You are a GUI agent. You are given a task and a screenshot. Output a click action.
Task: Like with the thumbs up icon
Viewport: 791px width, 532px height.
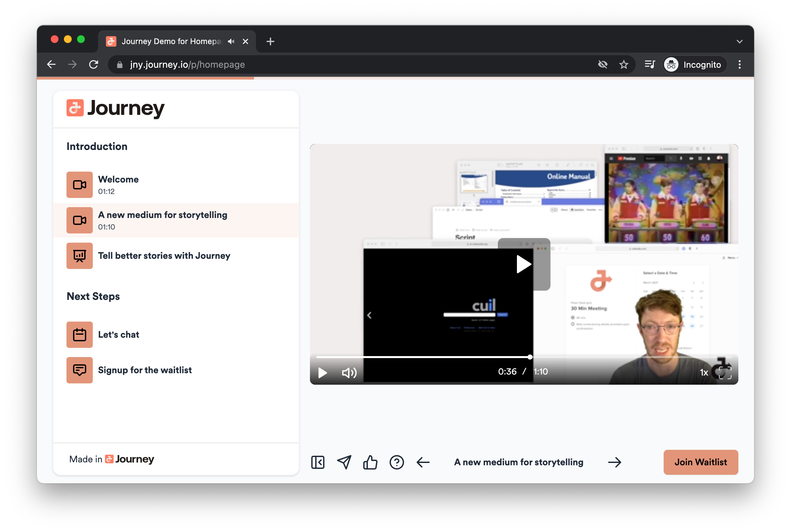click(x=370, y=462)
